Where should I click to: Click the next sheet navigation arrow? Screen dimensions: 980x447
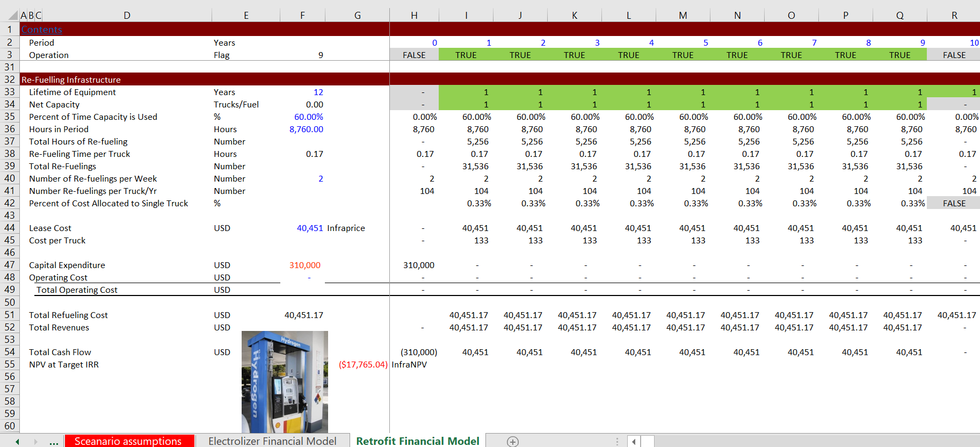tap(35, 442)
